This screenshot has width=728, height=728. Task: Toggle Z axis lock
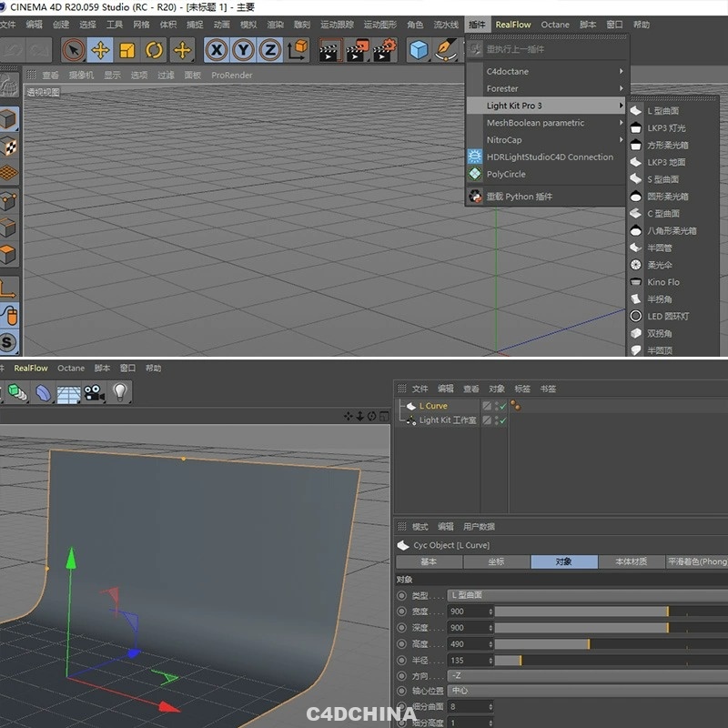270,50
